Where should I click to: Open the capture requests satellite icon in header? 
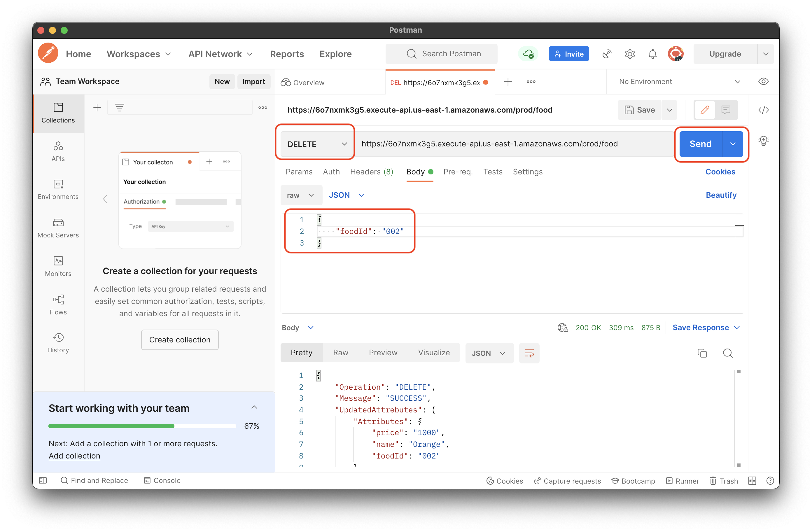[x=607, y=54]
